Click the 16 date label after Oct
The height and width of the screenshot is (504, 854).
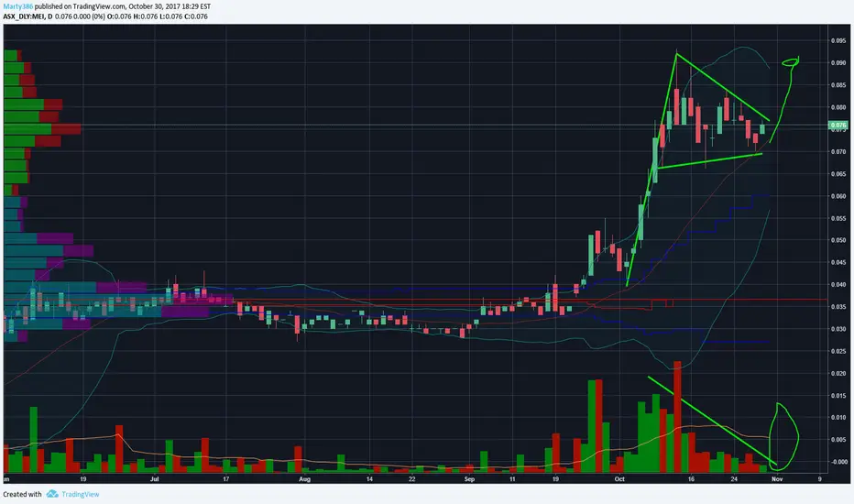coord(691,479)
